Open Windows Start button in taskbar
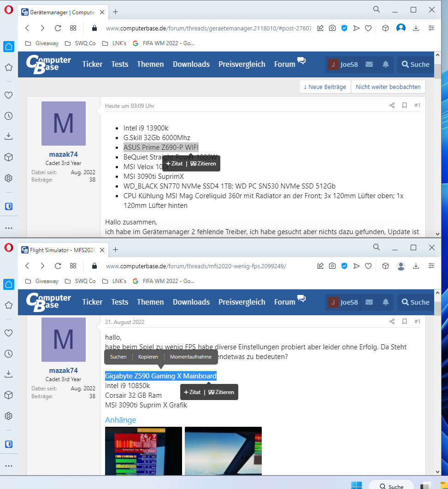 (356, 486)
